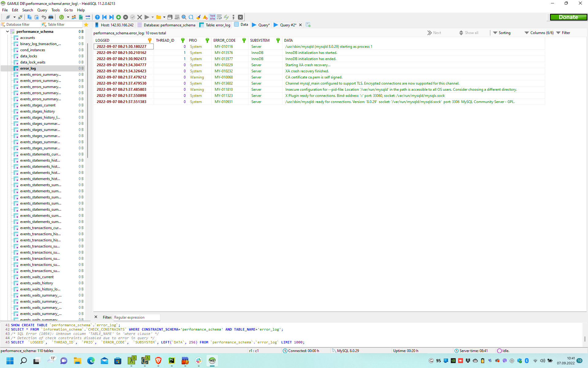
Task: Click the Export CSV icon
Action: (x=81, y=17)
